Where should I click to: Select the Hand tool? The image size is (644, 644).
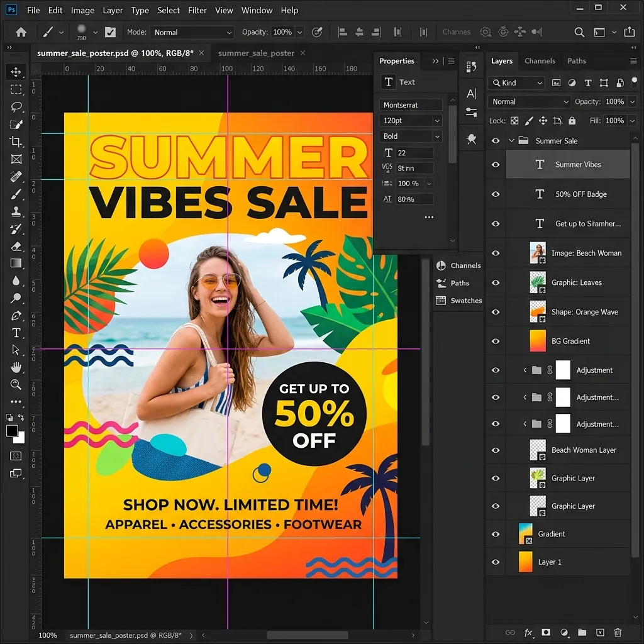(x=16, y=367)
